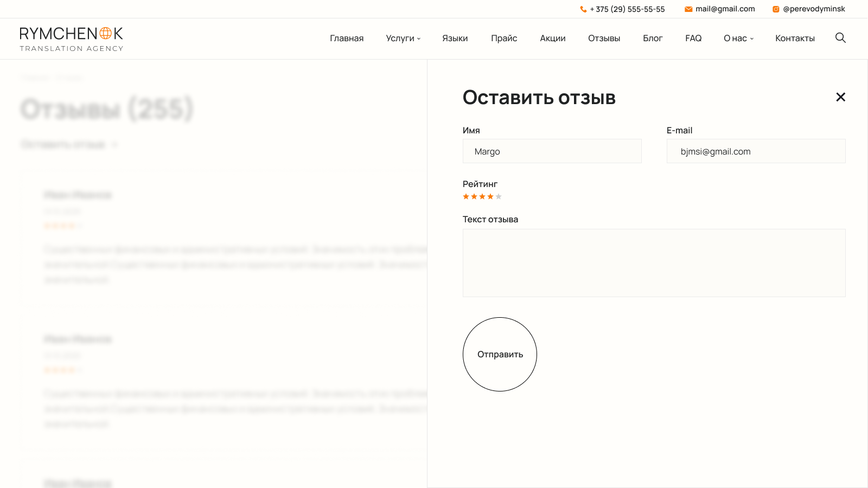Click the orange envelope mail icon

(x=688, y=9)
